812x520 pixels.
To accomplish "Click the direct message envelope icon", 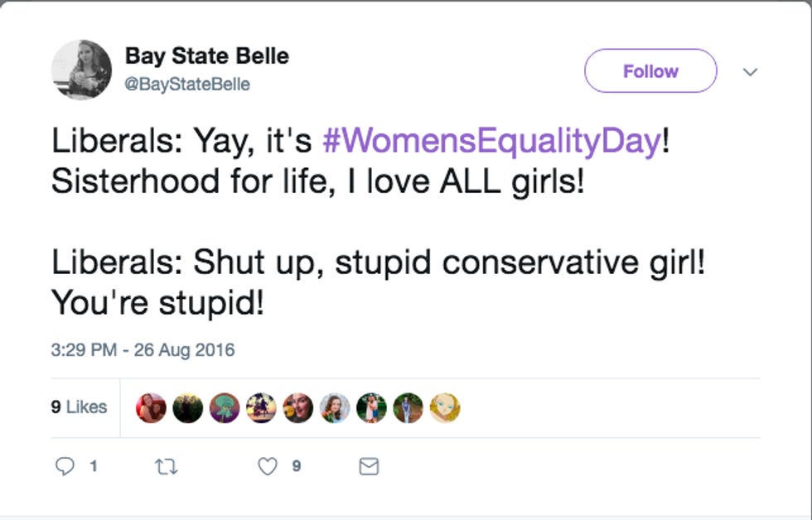I will tap(369, 467).
